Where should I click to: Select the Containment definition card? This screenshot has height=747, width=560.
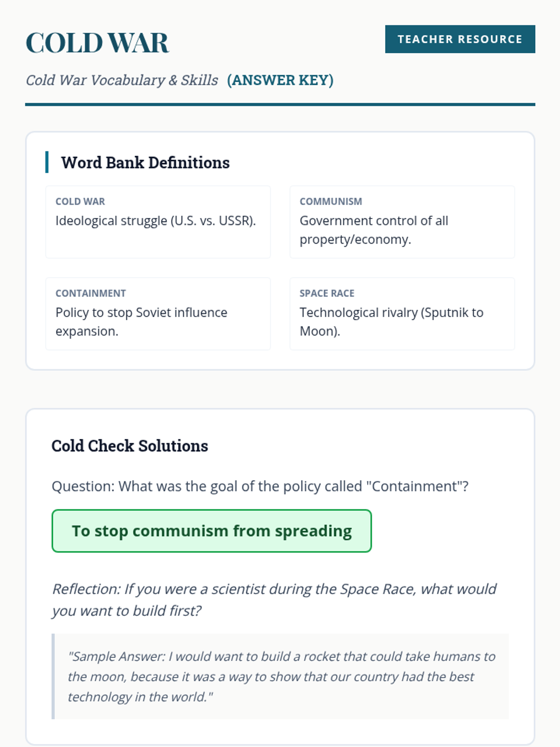[x=158, y=314]
